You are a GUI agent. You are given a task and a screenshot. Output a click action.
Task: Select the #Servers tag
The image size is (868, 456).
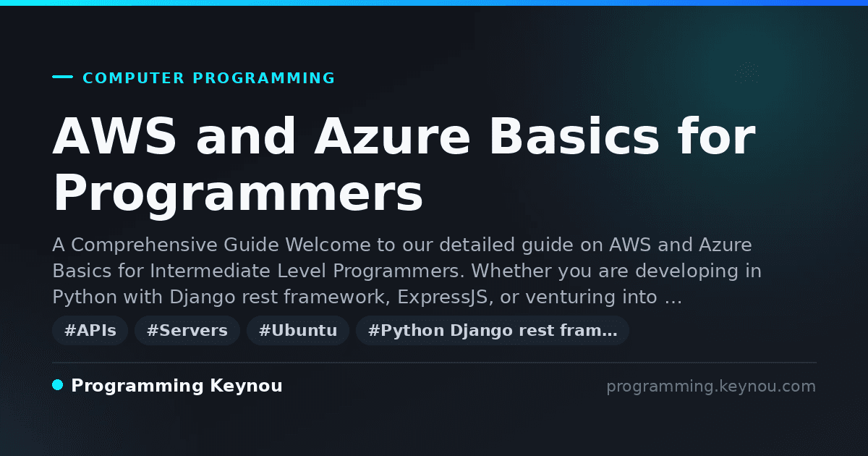(x=187, y=331)
